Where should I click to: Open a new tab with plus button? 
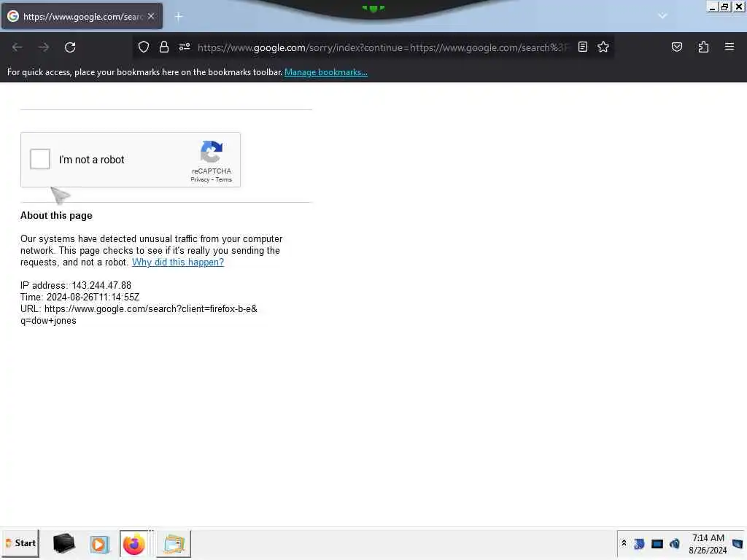[x=179, y=17]
